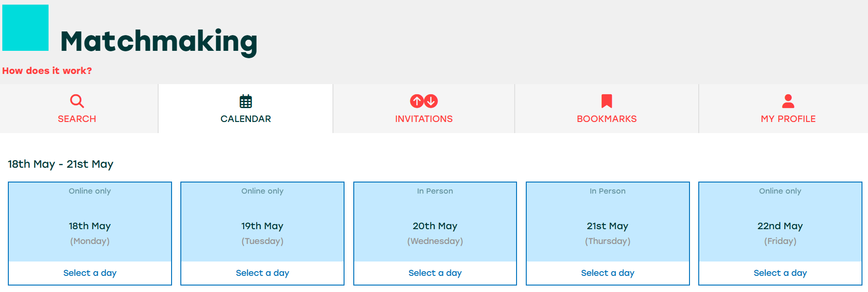Click the magnifying glass Search icon
The height and width of the screenshot is (292, 868).
coord(77,101)
